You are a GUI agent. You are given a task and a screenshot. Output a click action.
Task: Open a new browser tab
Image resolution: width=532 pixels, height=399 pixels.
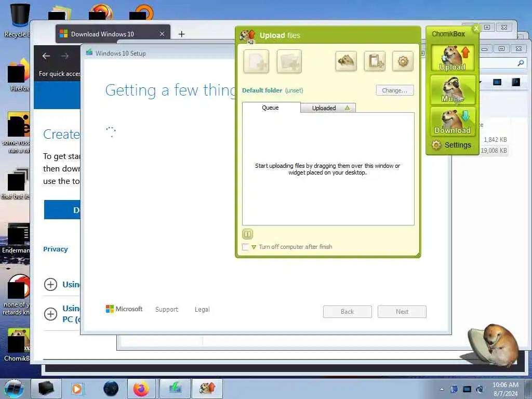(181, 34)
